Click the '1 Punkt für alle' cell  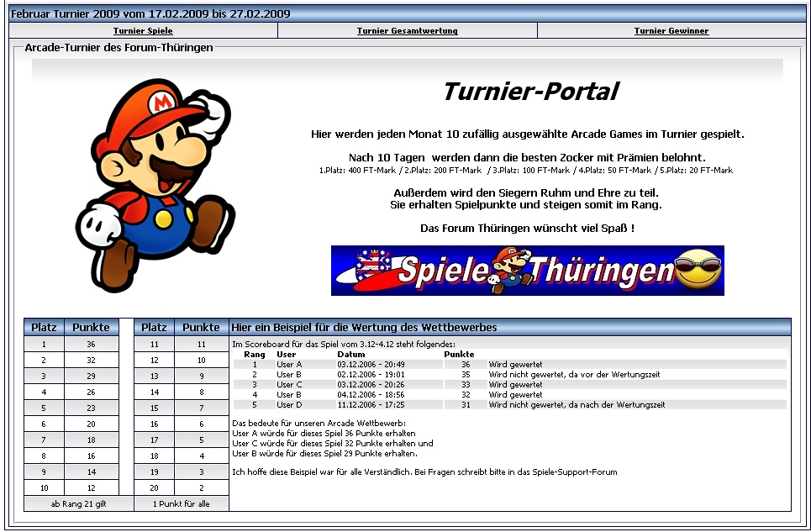tap(182, 503)
